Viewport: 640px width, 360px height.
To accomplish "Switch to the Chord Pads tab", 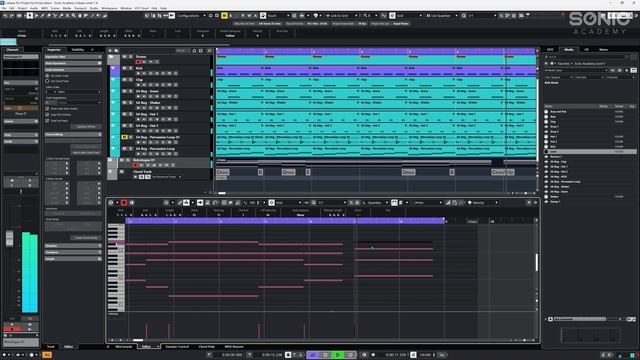I will pos(207,347).
